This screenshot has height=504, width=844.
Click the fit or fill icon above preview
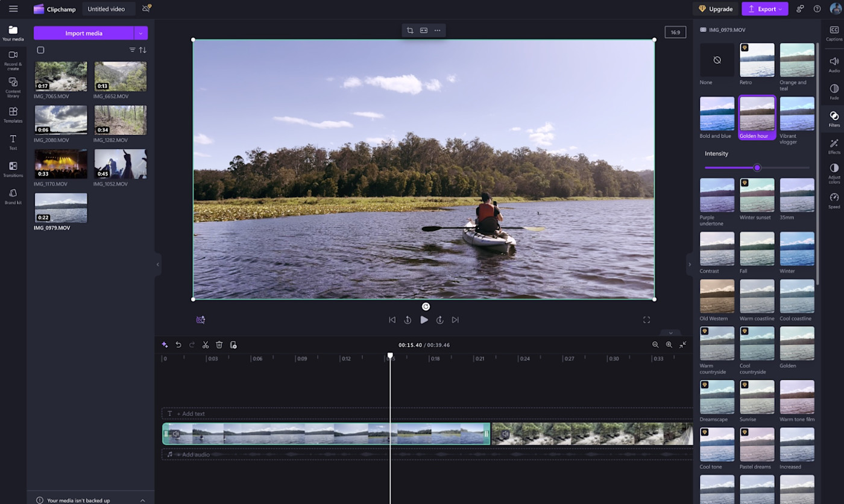click(424, 30)
